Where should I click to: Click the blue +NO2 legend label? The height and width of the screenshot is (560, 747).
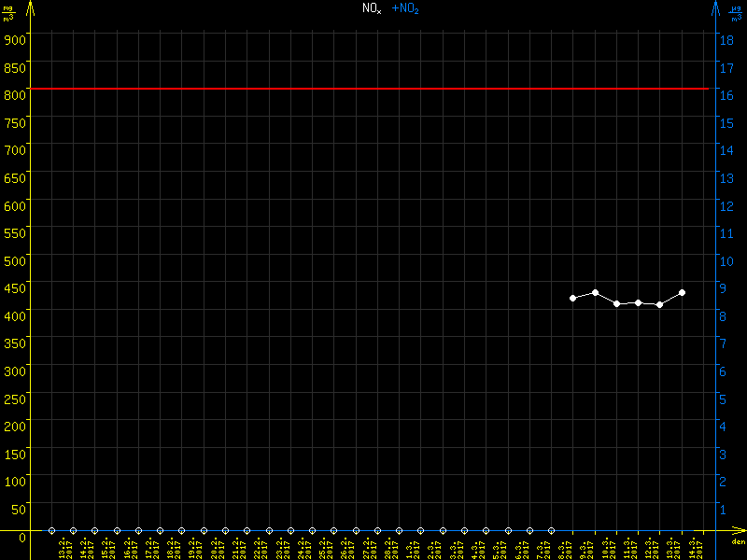404,8
